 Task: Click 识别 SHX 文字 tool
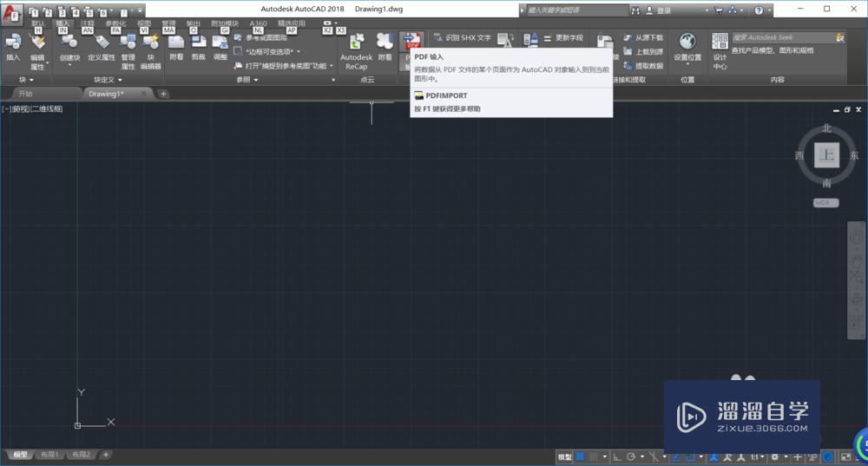(x=463, y=37)
